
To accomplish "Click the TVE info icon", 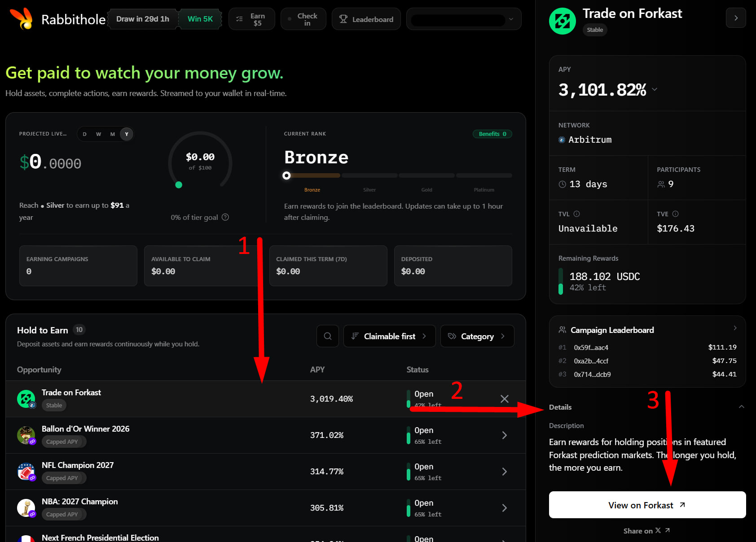I will point(676,214).
